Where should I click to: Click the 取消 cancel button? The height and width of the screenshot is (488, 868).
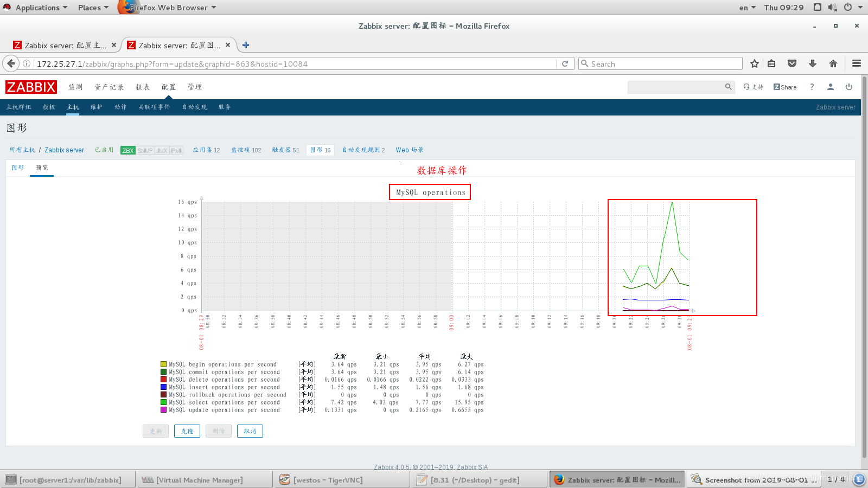coord(250,431)
